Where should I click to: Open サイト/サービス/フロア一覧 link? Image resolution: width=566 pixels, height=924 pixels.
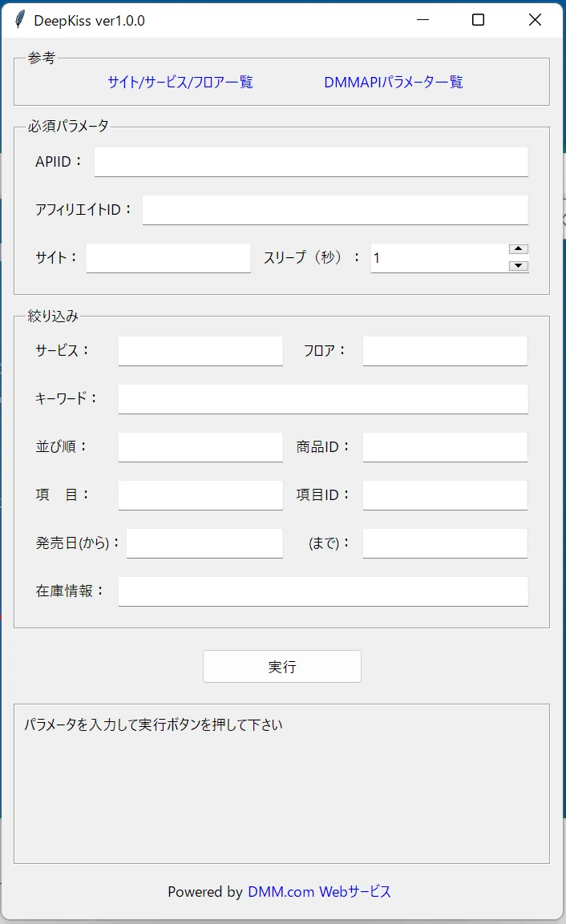(x=180, y=82)
